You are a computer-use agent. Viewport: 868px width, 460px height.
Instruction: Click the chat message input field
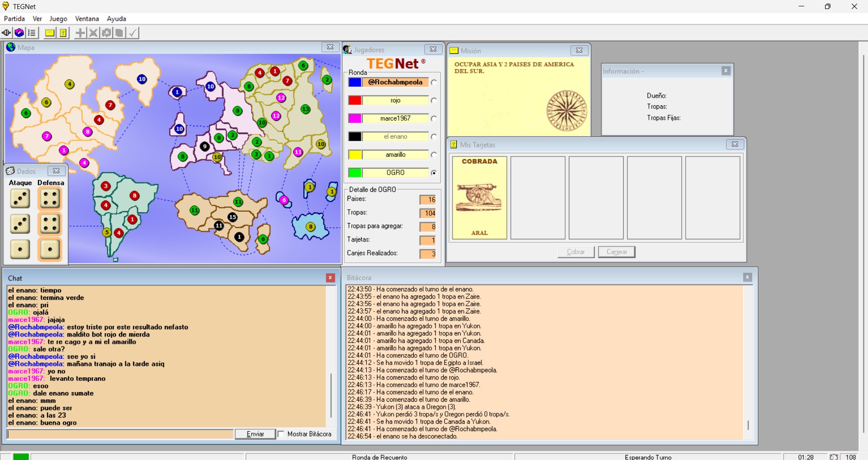[120, 434]
